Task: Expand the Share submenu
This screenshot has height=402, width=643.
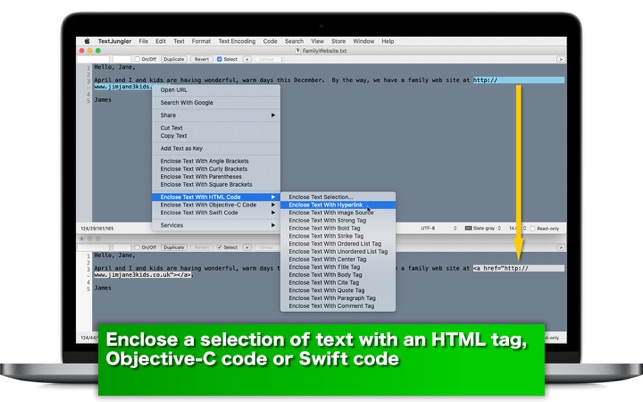Action: click(216, 115)
